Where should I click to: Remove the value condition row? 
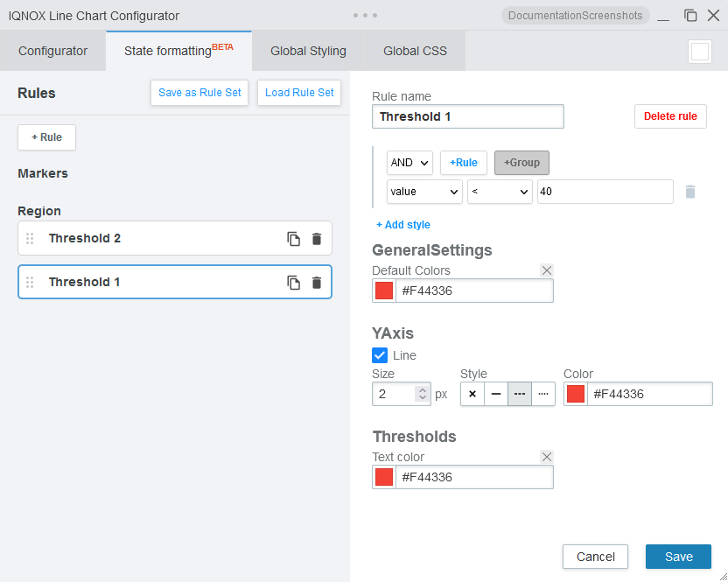click(x=690, y=192)
